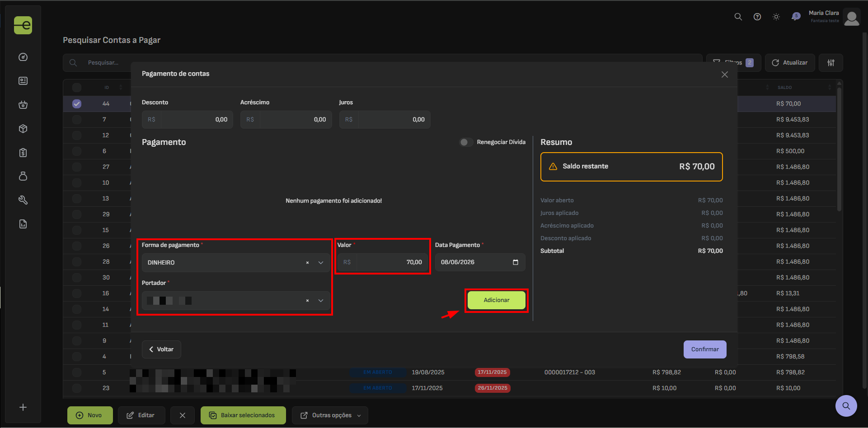Screen dimensions: 868x428
Task: Click the Valor amount input field
Action: (392, 262)
